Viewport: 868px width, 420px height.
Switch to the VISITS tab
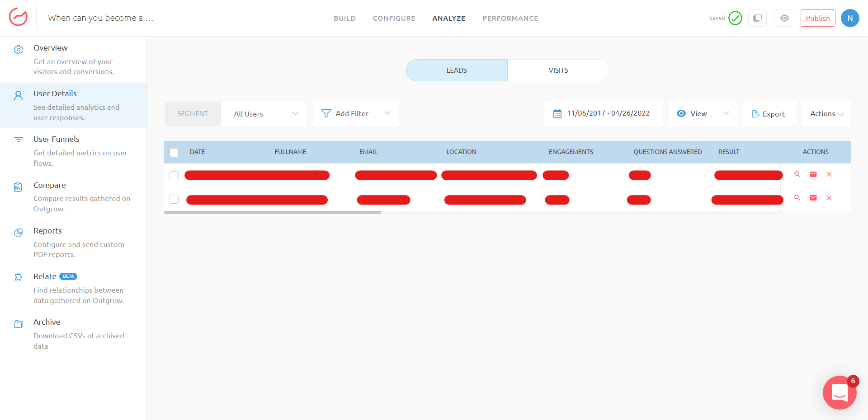click(558, 70)
